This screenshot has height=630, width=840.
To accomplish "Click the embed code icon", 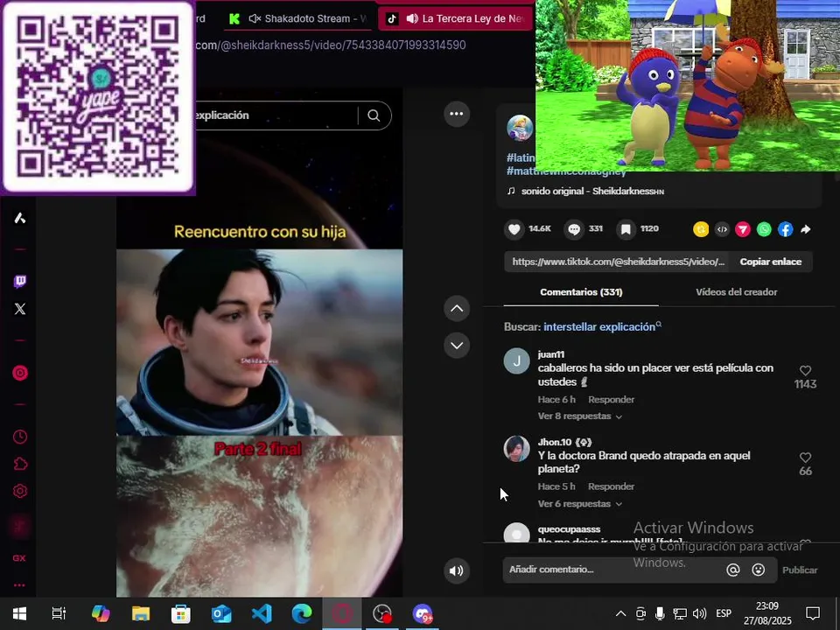I will click(x=722, y=229).
